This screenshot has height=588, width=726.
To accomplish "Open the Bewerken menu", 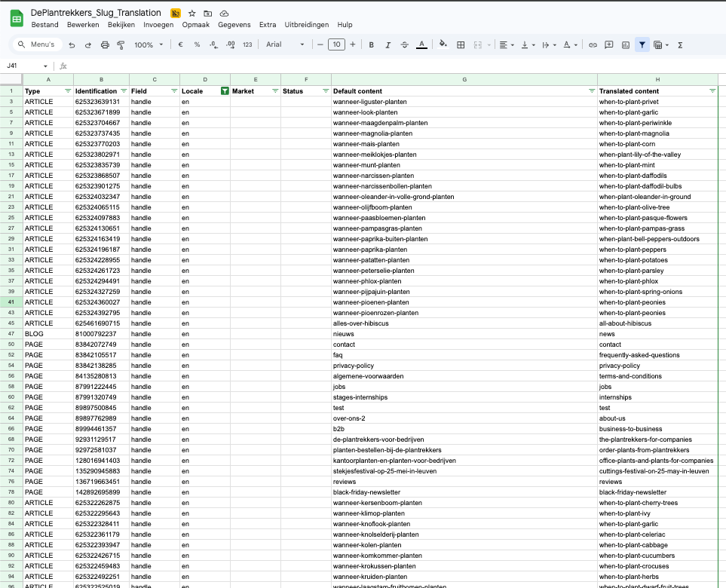I will pos(83,25).
